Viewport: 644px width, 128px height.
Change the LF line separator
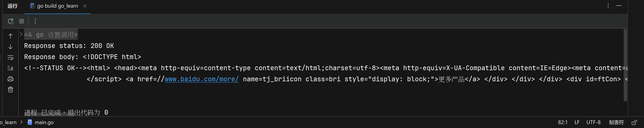[x=577, y=122]
